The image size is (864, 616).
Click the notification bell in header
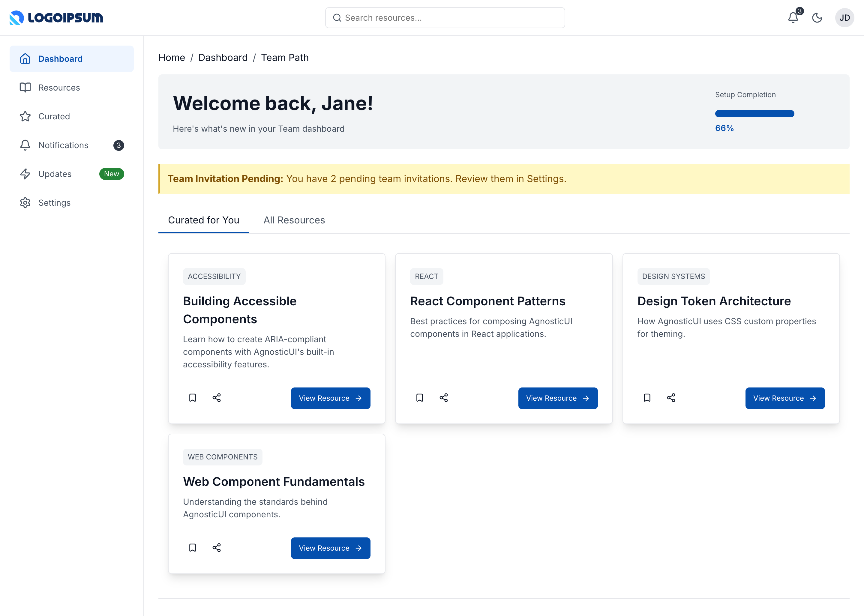[x=793, y=17]
